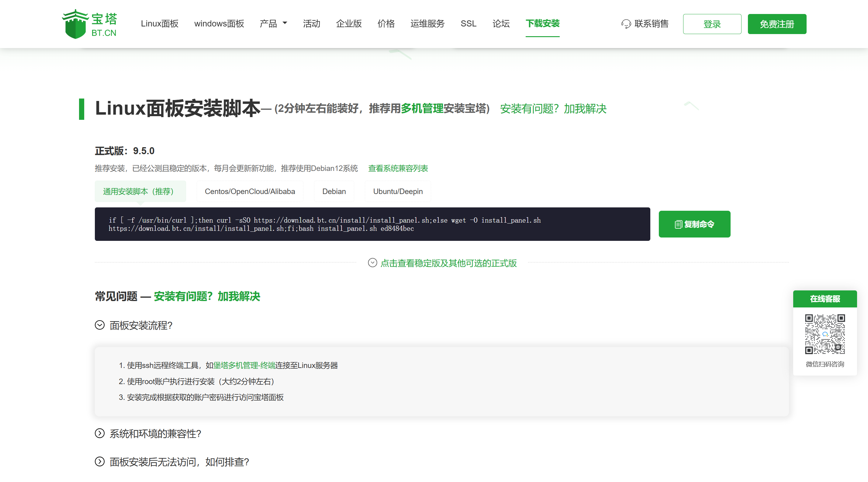Click the install command code box
This screenshot has width=868, height=482.
pyautogui.click(x=372, y=224)
